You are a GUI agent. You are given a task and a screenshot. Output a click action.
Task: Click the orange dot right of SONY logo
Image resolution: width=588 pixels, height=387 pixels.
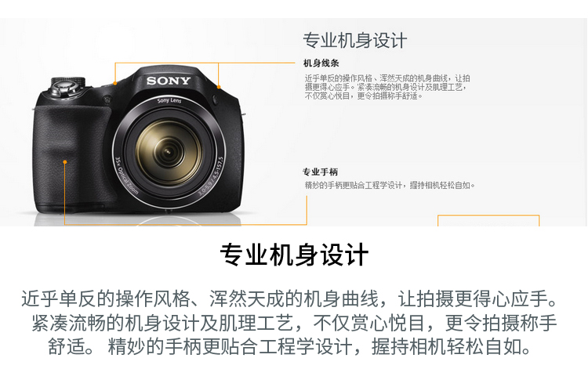click(x=219, y=87)
